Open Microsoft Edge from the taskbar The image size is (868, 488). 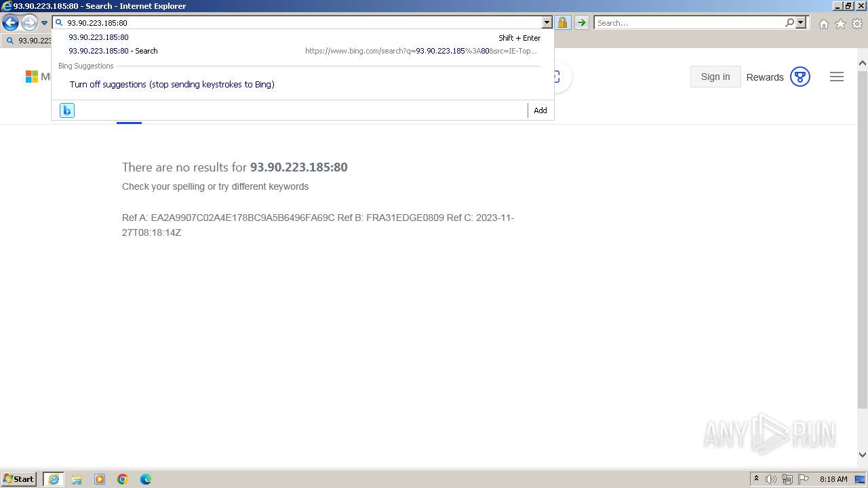pos(146,479)
